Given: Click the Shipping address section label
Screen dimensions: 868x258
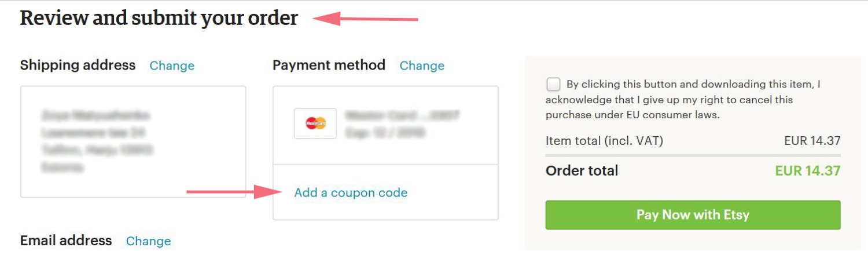Looking at the screenshot, I should coord(78,65).
